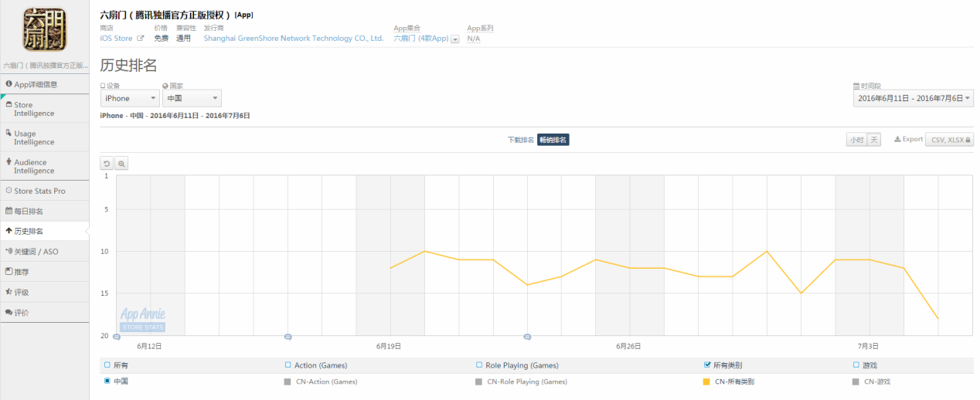The height and width of the screenshot is (400, 980).
Task: Switch chart granularity to 天
Action: (x=873, y=140)
